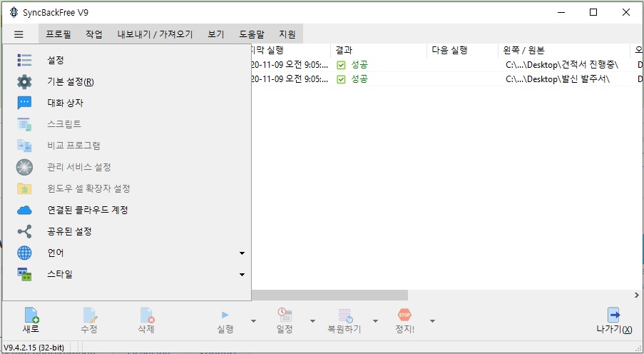Click the 성공 result in 견적서 진행중 row

click(359, 65)
